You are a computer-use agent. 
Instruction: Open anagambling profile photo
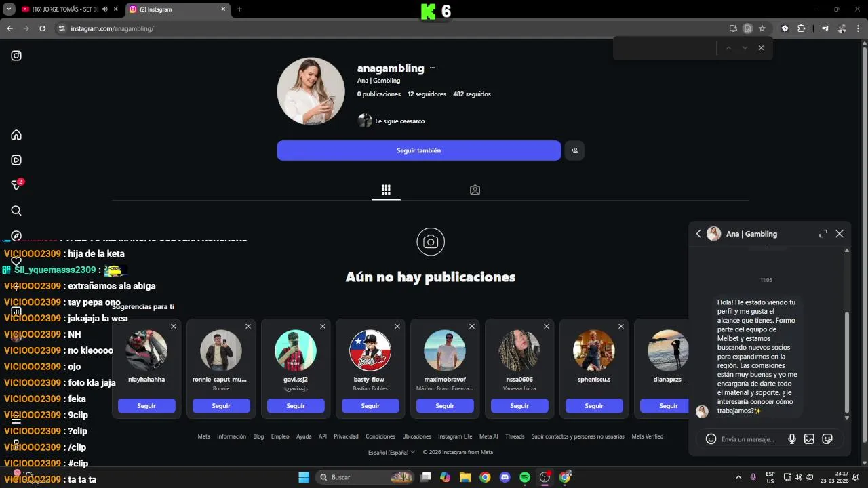pos(311,91)
